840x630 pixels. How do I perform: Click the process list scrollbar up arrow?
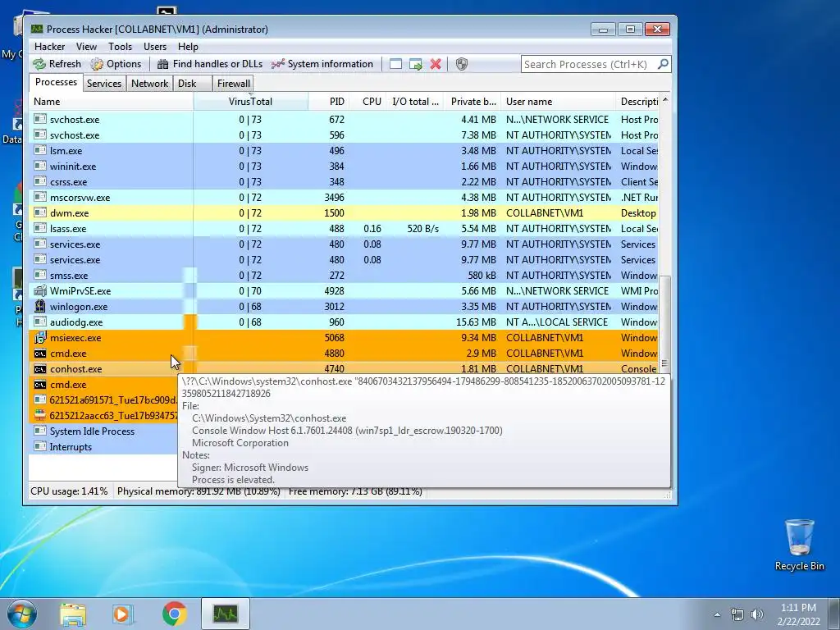[664, 99]
